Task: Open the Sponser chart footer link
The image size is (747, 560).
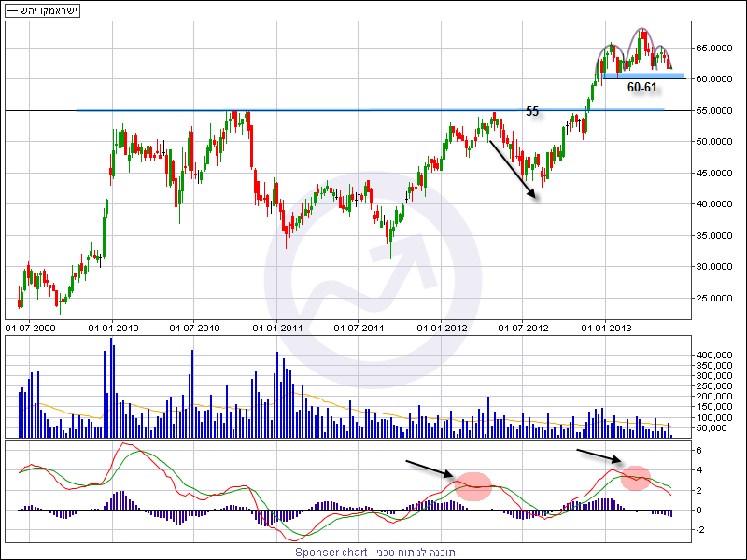Action: click(x=373, y=552)
